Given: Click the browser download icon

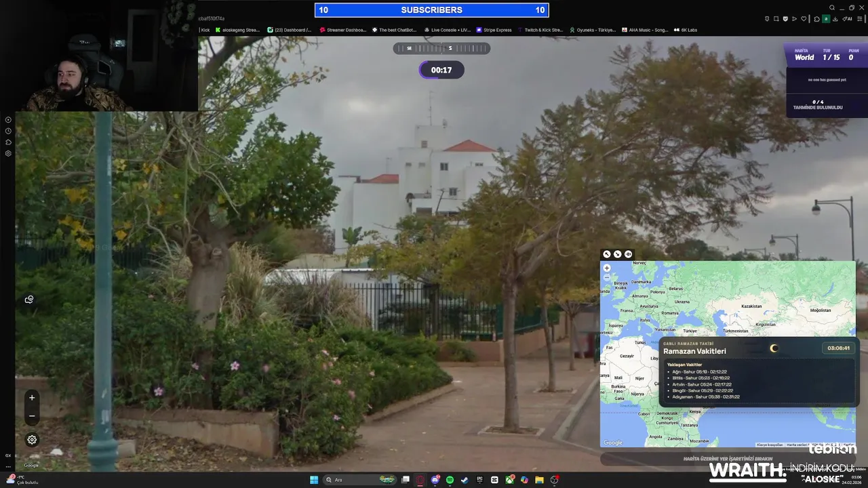Looking at the screenshot, I should (x=835, y=19).
